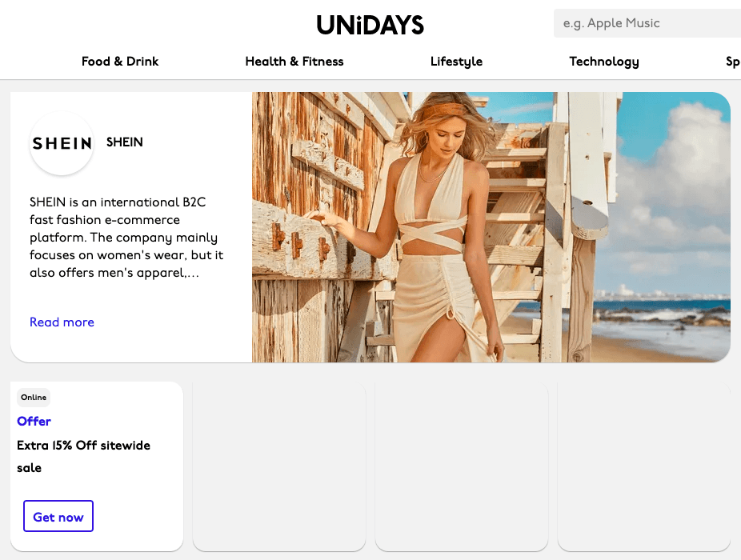Viewport: 741px width, 560px height.
Task: Click the UNiDAYS logo
Action: 370,25
